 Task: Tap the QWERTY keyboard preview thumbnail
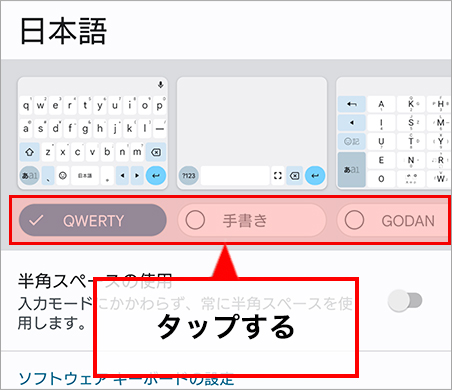click(x=93, y=133)
